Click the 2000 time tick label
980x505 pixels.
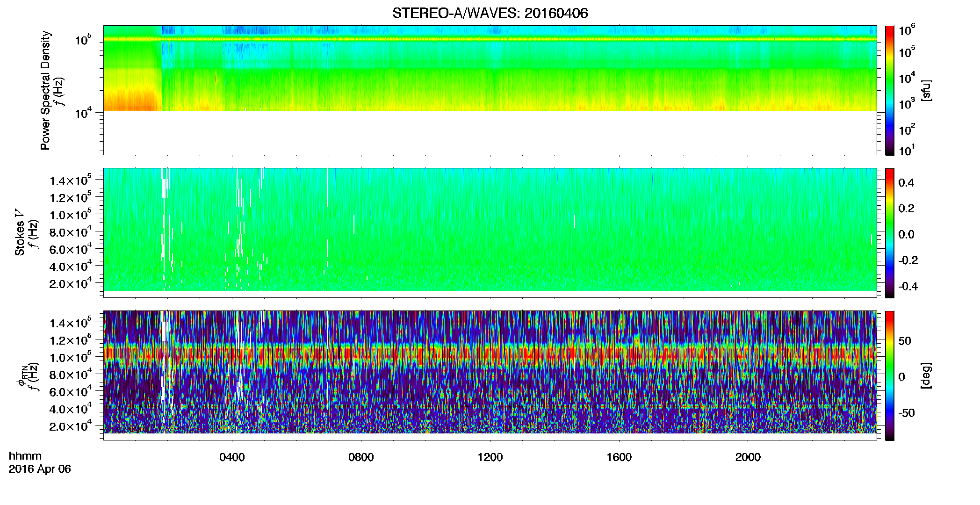click(748, 457)
